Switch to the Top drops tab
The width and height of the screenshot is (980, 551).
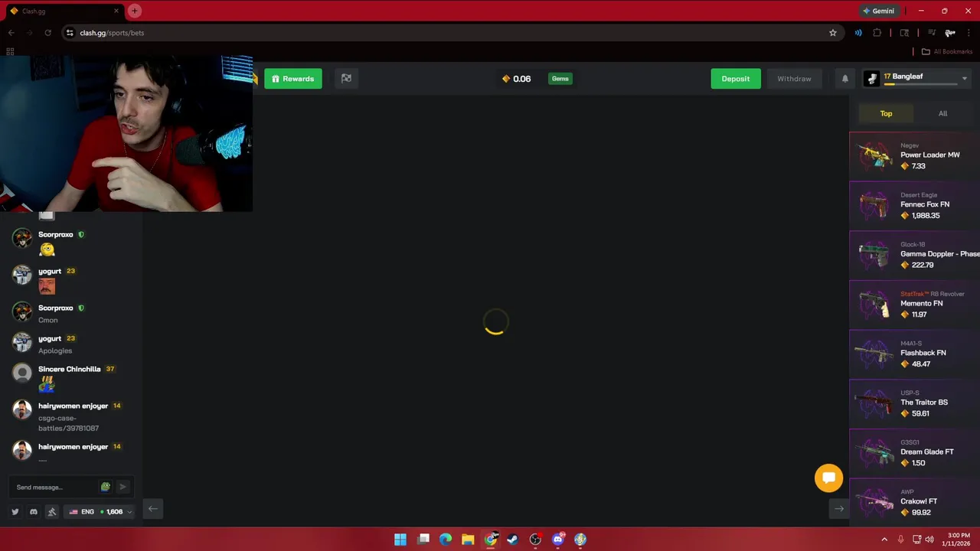[x=886, y=113]
